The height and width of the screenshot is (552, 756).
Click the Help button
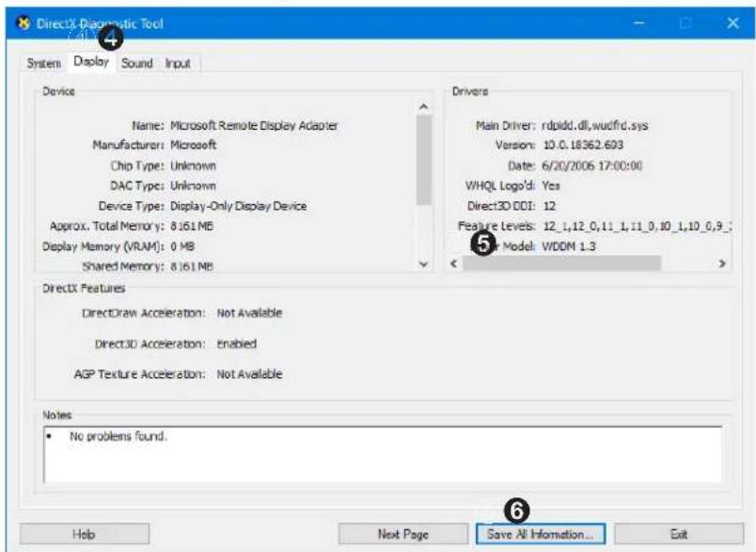[85, 534]
